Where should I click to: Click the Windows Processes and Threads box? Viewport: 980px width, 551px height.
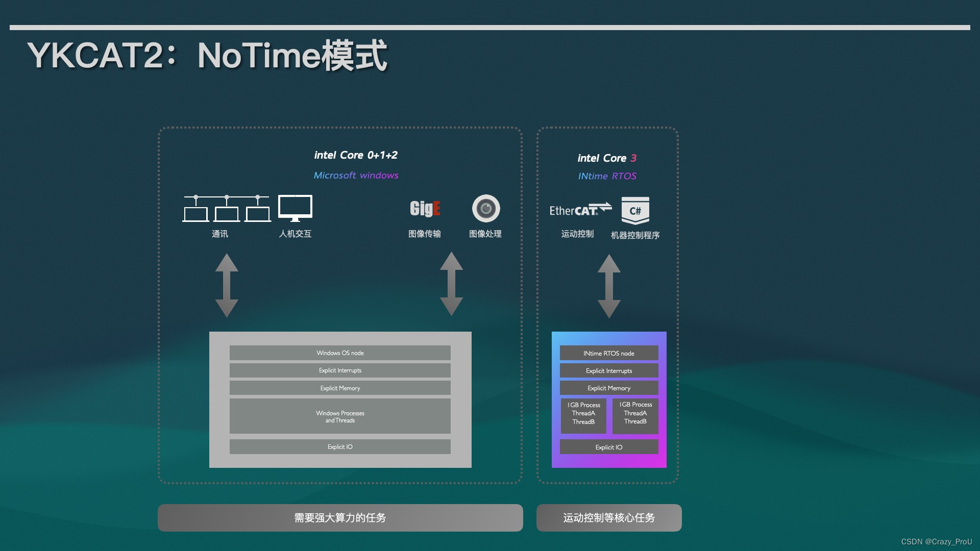[x=340, y=416]
